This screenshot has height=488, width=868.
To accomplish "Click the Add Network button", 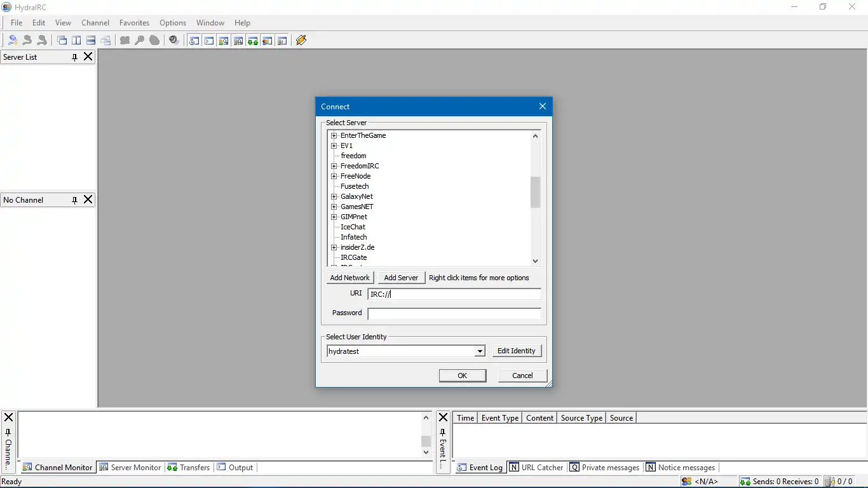I will 349,278.
